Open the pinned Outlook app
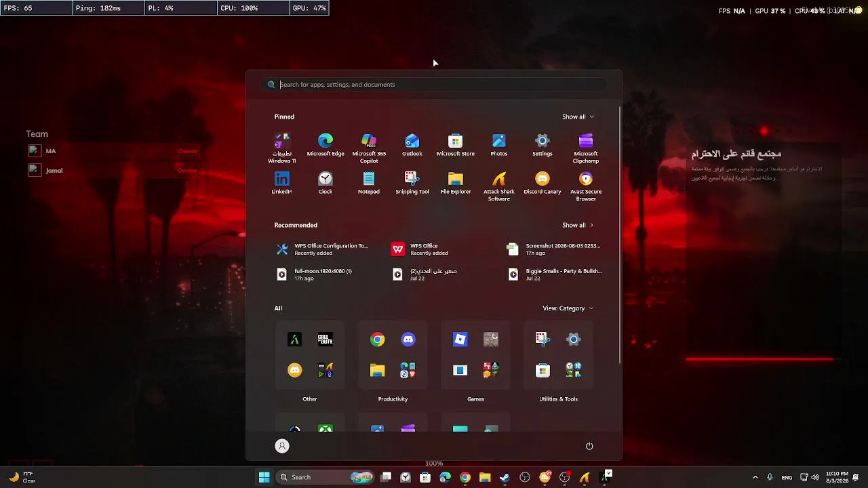 (412, 145)
